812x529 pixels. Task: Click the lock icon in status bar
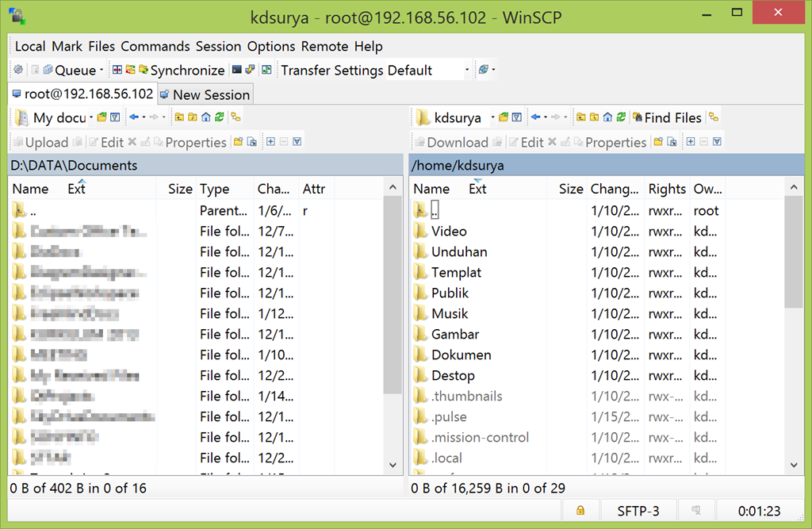click(x=580, y=511)
